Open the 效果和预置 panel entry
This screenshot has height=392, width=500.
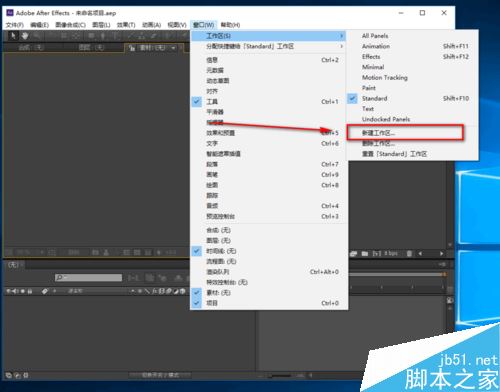point(269,133)
